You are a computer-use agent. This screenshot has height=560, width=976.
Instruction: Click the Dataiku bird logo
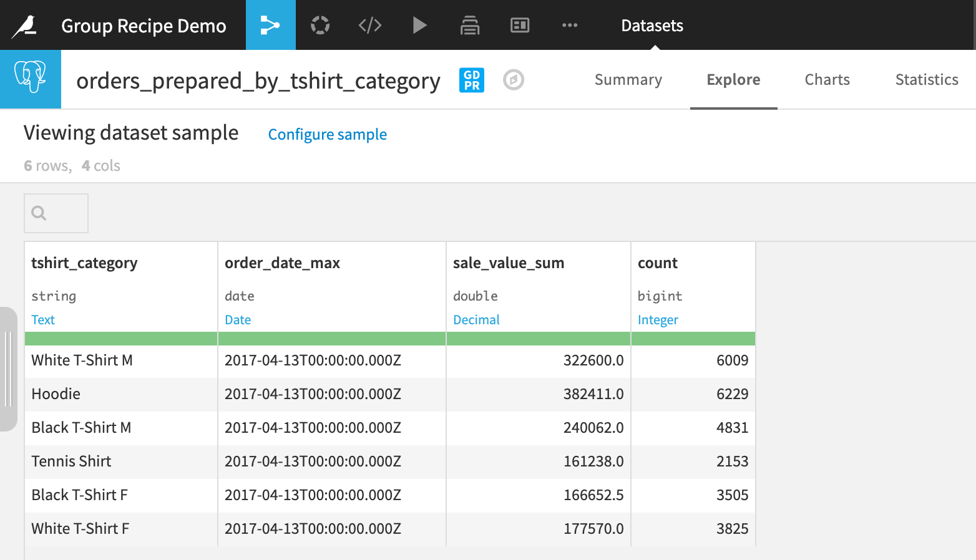25,25
